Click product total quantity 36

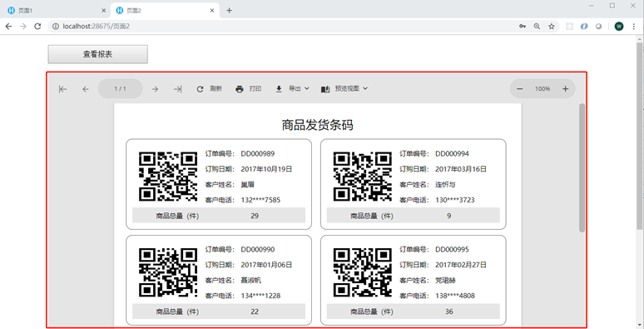[x=449, y=312]
